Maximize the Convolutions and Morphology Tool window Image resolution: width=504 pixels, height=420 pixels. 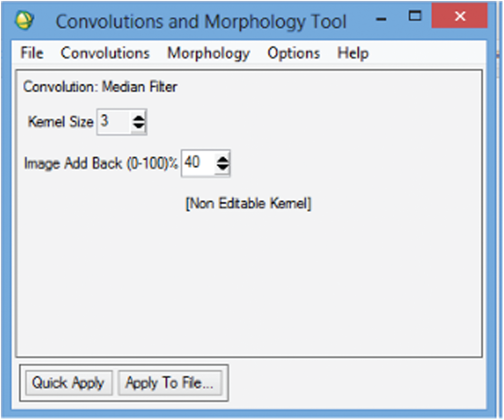coord(415,17)
